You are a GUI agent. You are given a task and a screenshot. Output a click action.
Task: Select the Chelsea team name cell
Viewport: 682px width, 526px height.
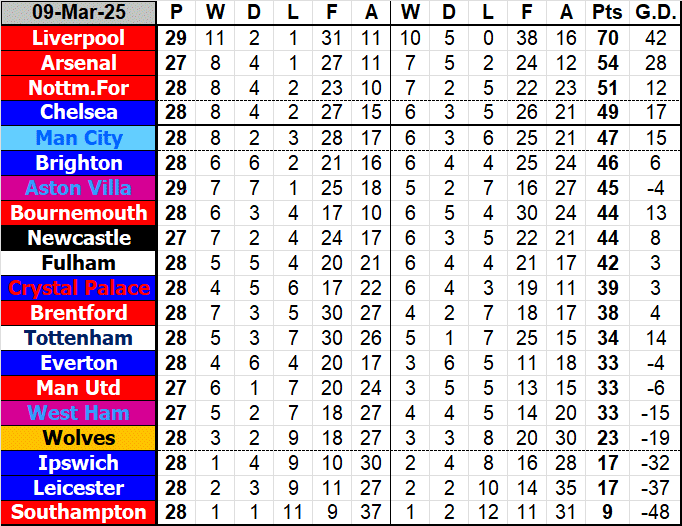point(79,113)
